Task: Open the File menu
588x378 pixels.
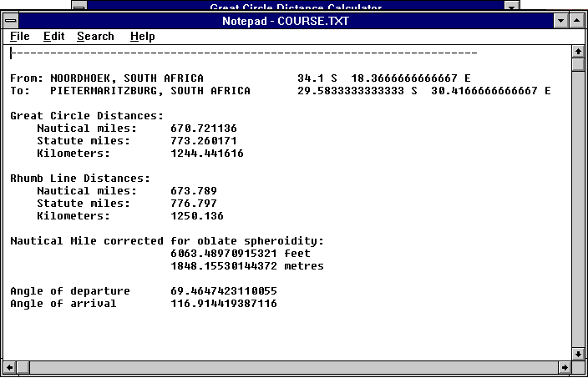Action: pos(19,37)
